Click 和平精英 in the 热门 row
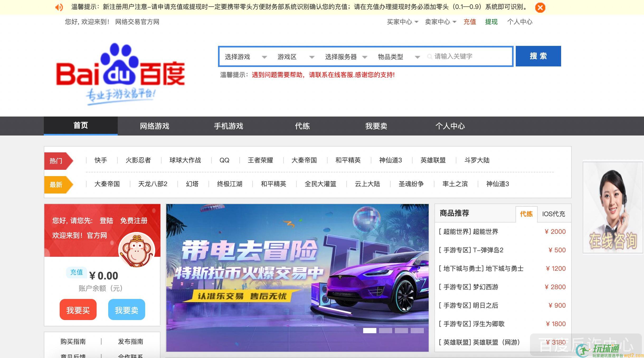The height and width of the screenshot is (358, 644). pyautogui.click(x=348, y=160)
